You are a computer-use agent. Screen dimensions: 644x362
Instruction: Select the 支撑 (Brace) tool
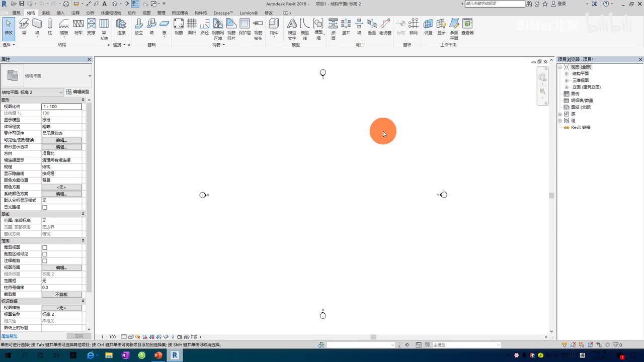pyautogui.click(x=91, y=26)
